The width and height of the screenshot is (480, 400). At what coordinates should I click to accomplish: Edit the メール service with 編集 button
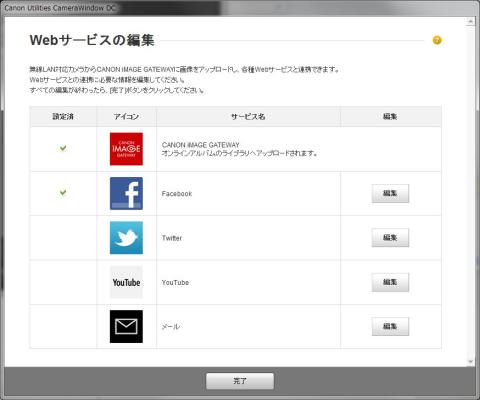[390, 326]
